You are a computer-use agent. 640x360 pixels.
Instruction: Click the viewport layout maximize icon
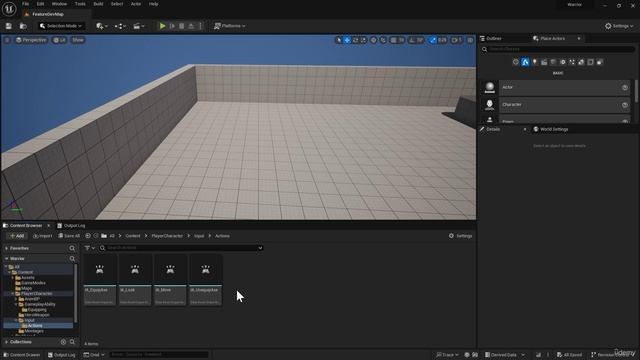point(470,40)
